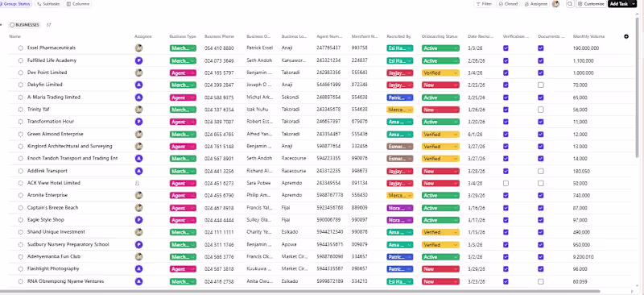Click the Onboarding Status column header

point(439,36)
